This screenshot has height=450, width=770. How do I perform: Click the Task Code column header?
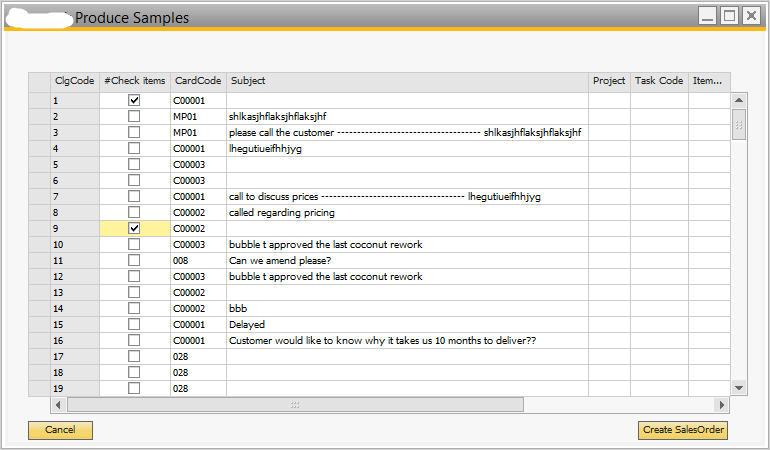[x=659, y=81]
